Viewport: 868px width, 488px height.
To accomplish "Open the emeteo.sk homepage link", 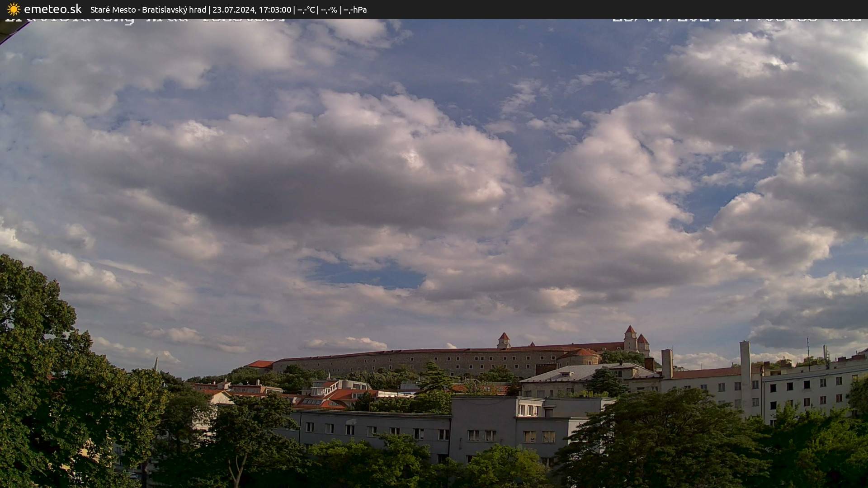I will click(x=52, y=9).
